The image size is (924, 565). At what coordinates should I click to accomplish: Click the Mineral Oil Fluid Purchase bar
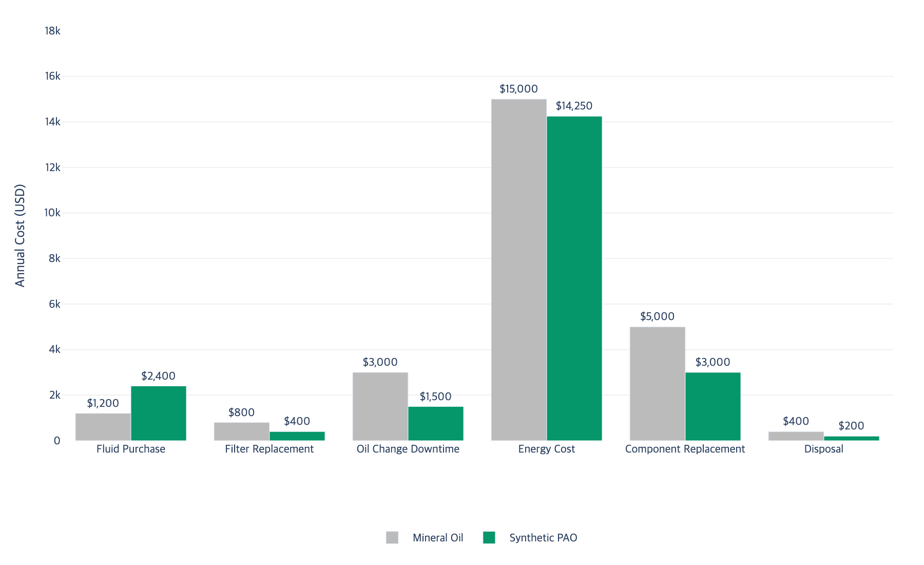103,427
